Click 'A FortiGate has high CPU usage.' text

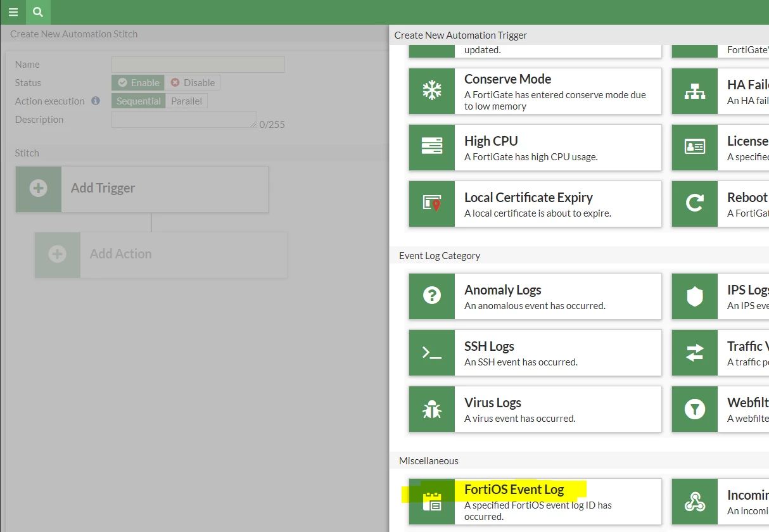531,157
